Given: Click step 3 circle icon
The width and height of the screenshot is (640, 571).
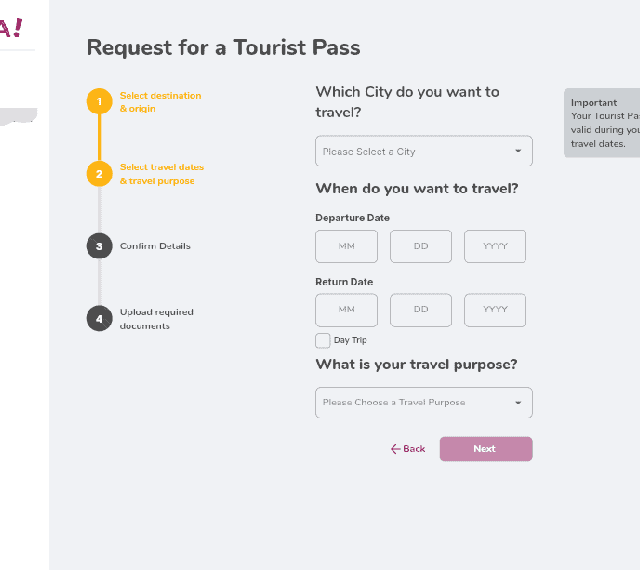Looking at the screenshot, I should (x=99, y=246).
